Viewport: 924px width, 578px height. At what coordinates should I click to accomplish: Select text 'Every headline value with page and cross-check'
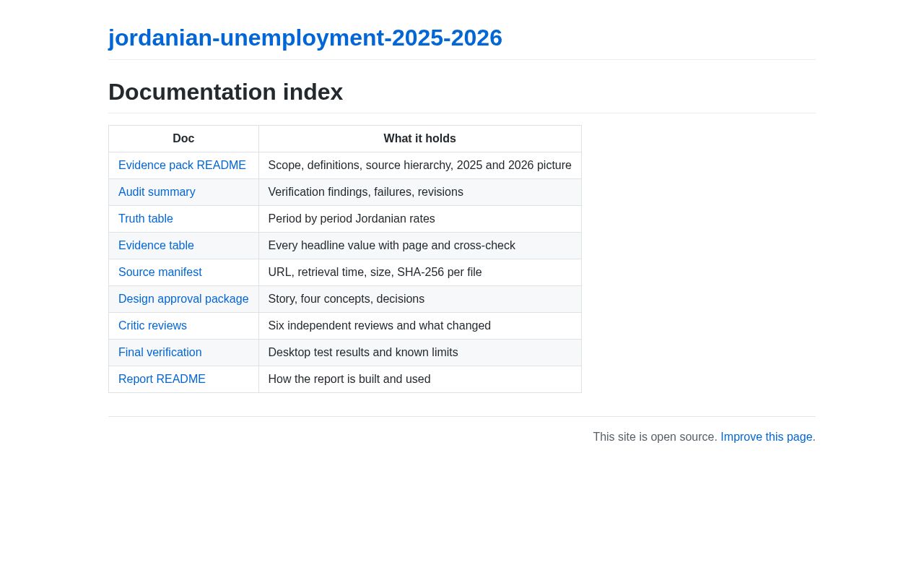coord(392,246)
